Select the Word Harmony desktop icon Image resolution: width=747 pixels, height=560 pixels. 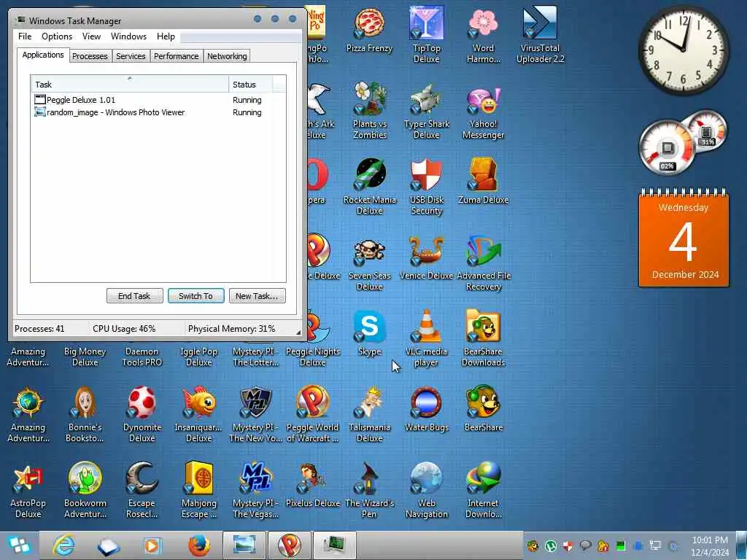(x=483, y=34)
